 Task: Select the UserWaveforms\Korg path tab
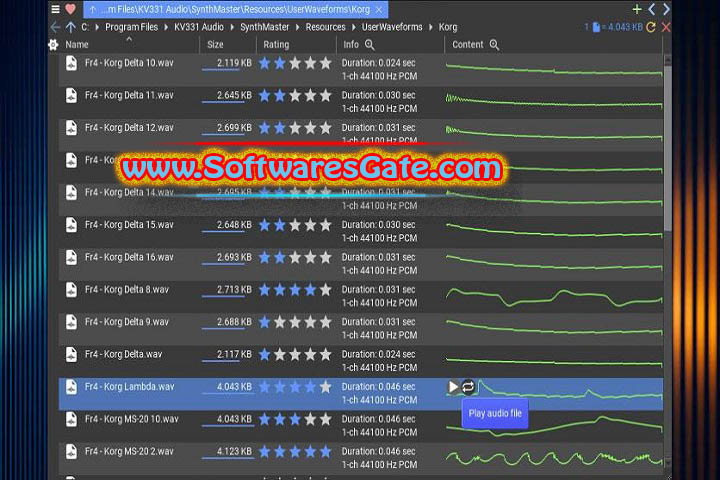pos(236,9)
